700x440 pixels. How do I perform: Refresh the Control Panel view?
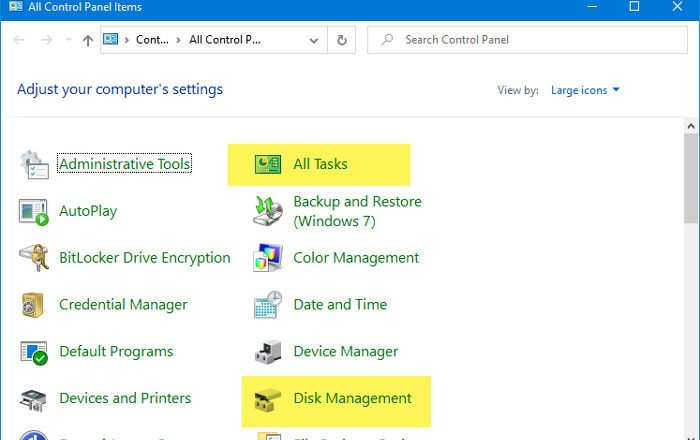(x=342, y=40)
